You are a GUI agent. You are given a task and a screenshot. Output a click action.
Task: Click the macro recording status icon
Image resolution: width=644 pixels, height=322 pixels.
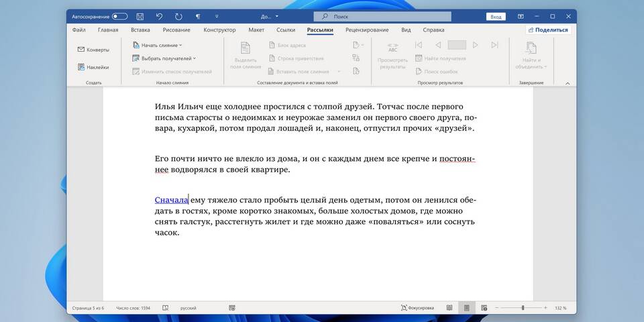[x=232, y=308]
